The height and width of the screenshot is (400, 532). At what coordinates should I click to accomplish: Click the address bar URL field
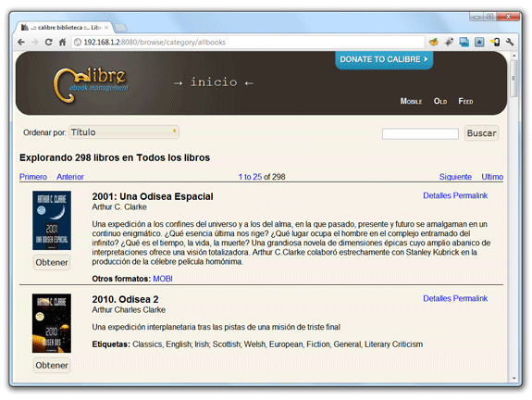(248, 42)
